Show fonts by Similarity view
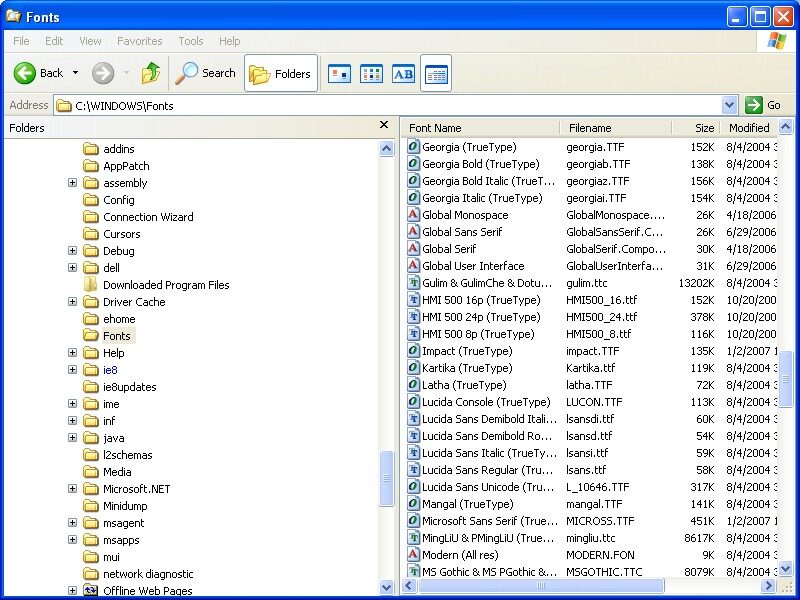 403,74
